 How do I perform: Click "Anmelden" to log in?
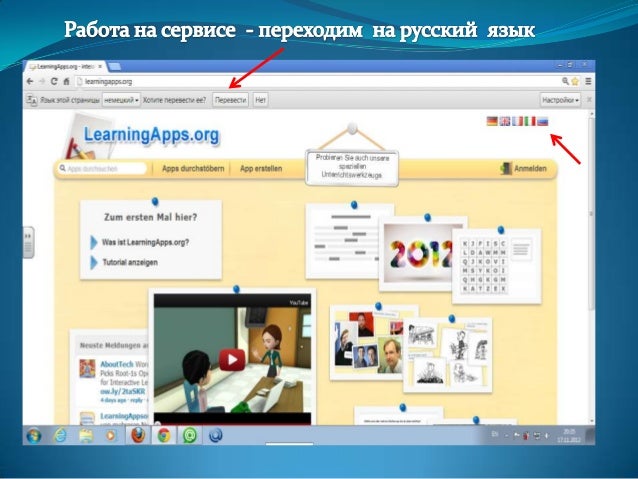pos(524,168)
